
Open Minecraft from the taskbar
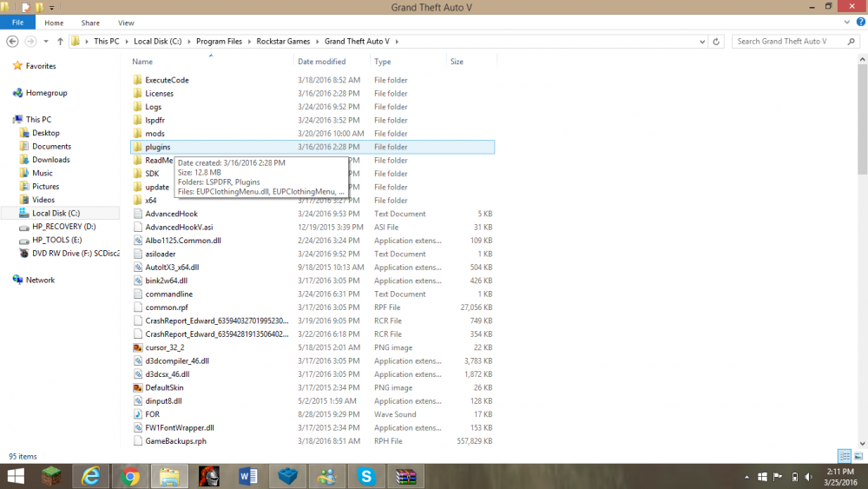pyautogui.click(x=51, y=476)
